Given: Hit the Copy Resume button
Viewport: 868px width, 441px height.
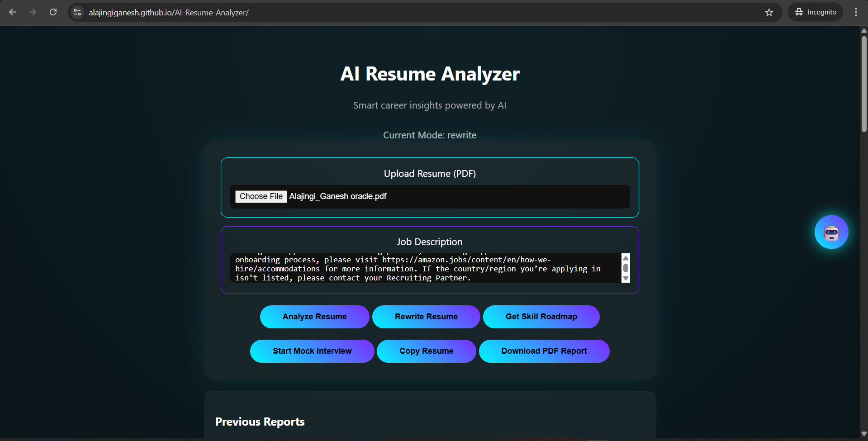Looking at the screenshot, I should click(426, 351).
